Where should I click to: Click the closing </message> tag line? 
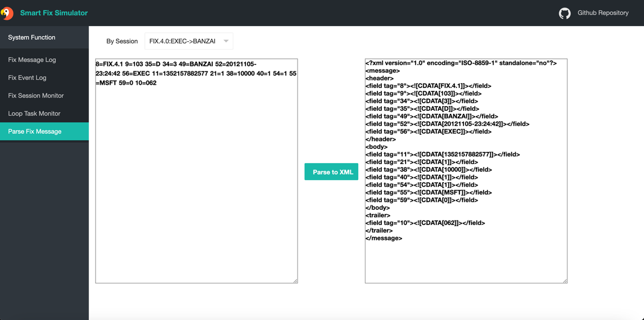click(x=384, y=238)
